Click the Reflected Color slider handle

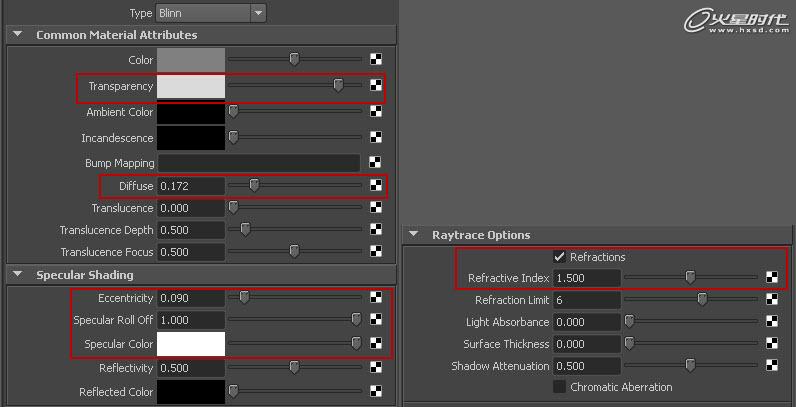pyautogui.click(x=233, y=391)
